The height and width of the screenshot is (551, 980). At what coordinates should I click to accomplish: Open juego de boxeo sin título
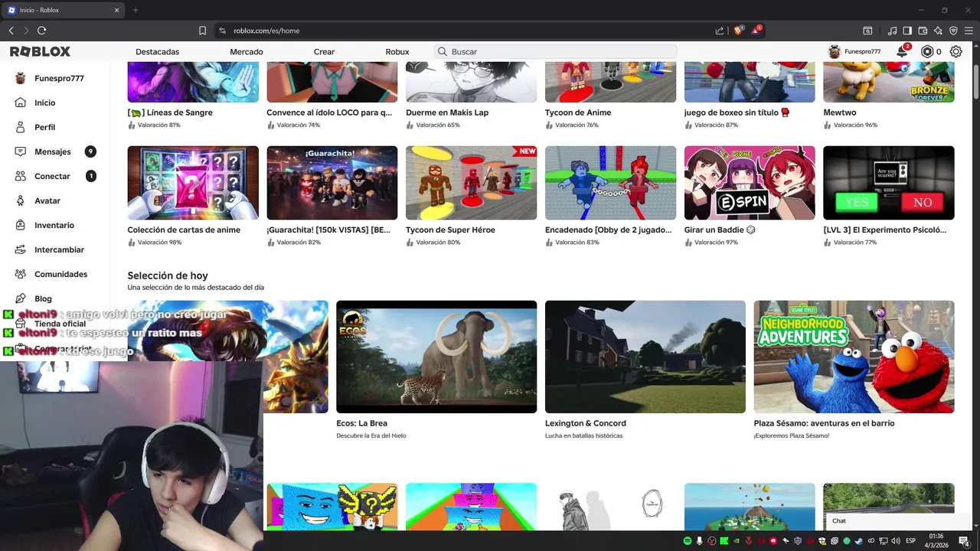[737, 112]
